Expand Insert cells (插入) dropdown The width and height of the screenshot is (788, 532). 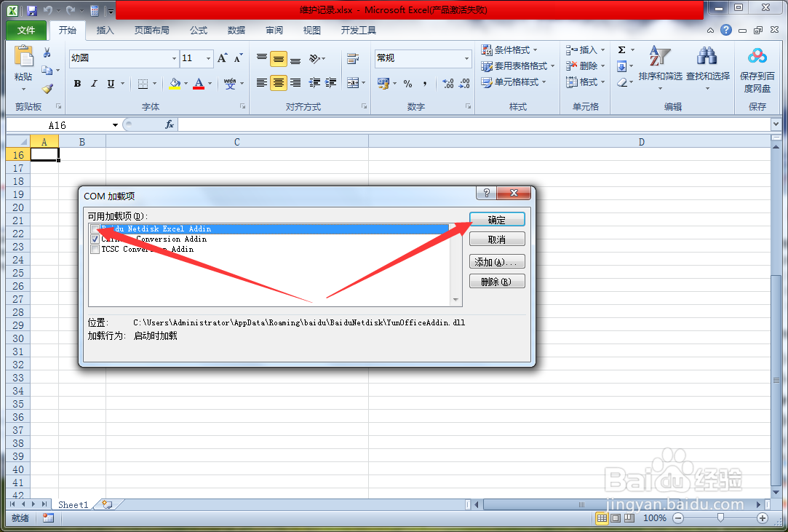click(602, 49)
